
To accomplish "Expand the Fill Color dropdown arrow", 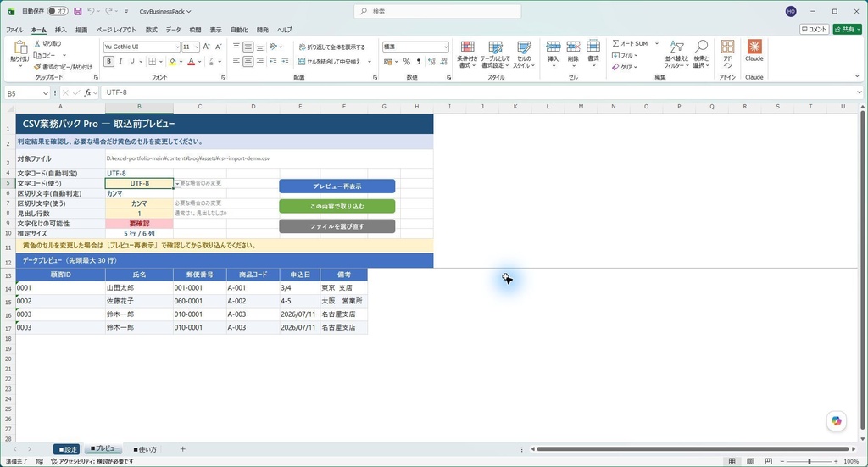I will click(x=181, y=61).
